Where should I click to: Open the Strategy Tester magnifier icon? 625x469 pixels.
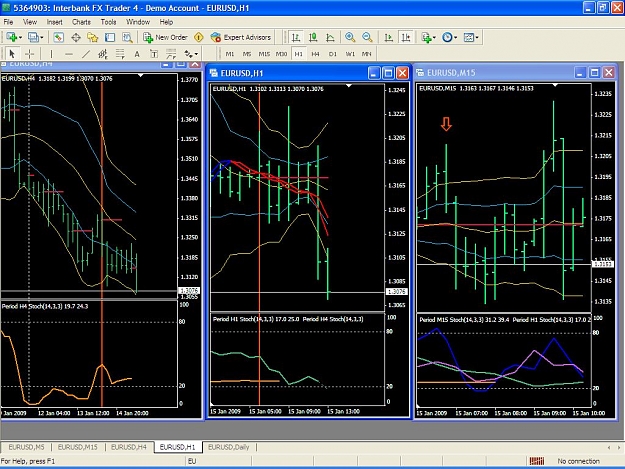[127, 37]
